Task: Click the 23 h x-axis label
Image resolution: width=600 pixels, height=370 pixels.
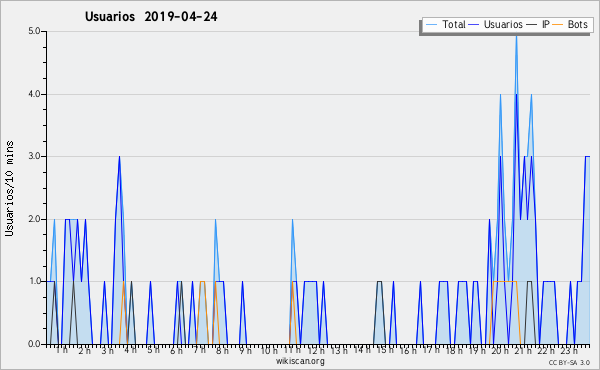Action: pyautogui.click(x=569, y=350)
